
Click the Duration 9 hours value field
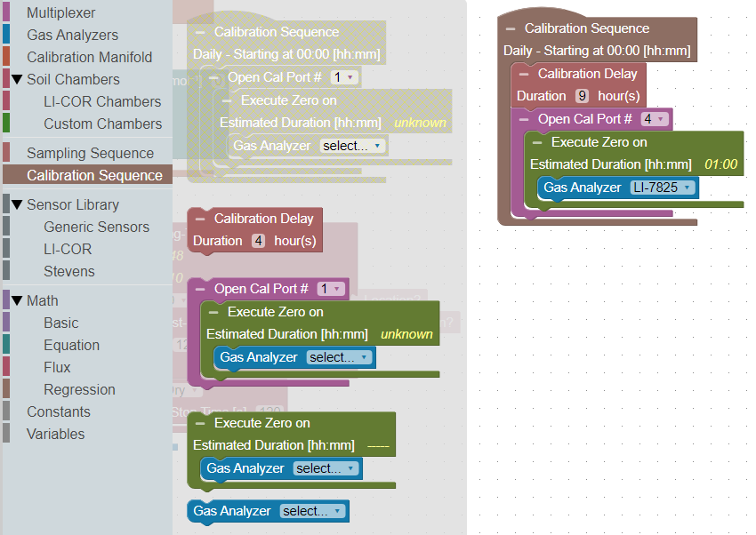click(582, 96)
